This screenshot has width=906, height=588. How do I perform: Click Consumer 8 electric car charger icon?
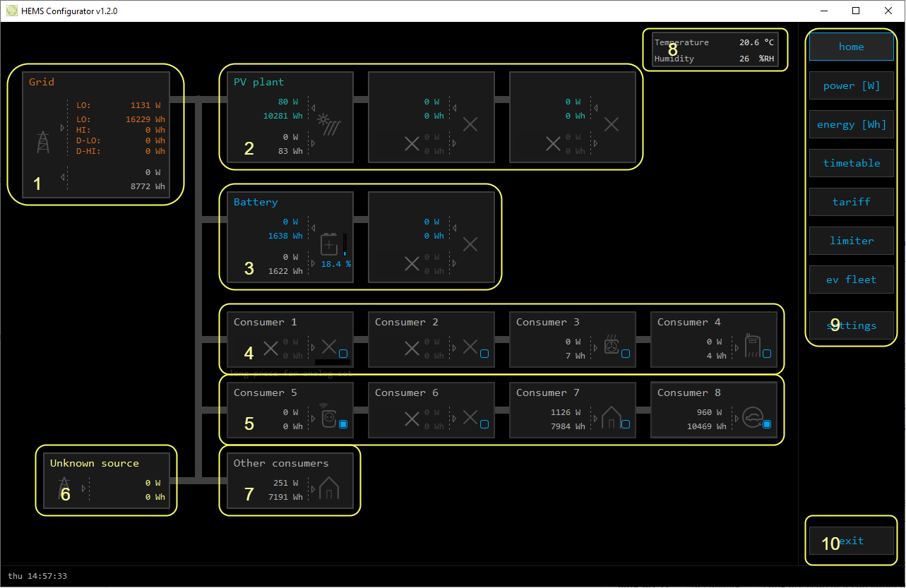752,417
